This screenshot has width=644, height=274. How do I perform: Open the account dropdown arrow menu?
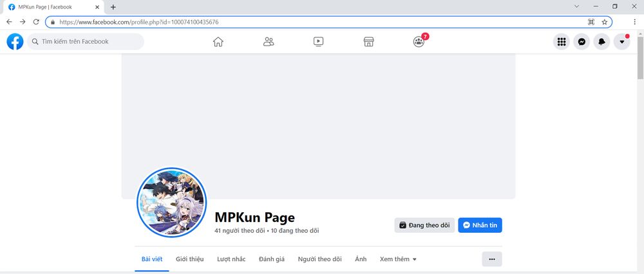click(x=621, y=42)
